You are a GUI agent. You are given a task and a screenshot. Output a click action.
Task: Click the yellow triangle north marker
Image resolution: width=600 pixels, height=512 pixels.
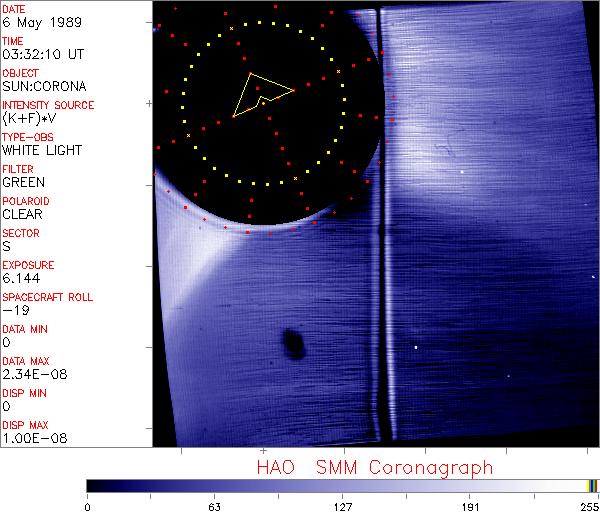coord(258,94)
